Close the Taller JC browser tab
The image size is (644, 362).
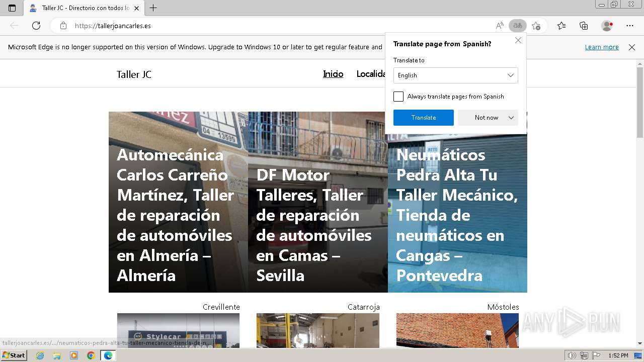click(136, 8)
